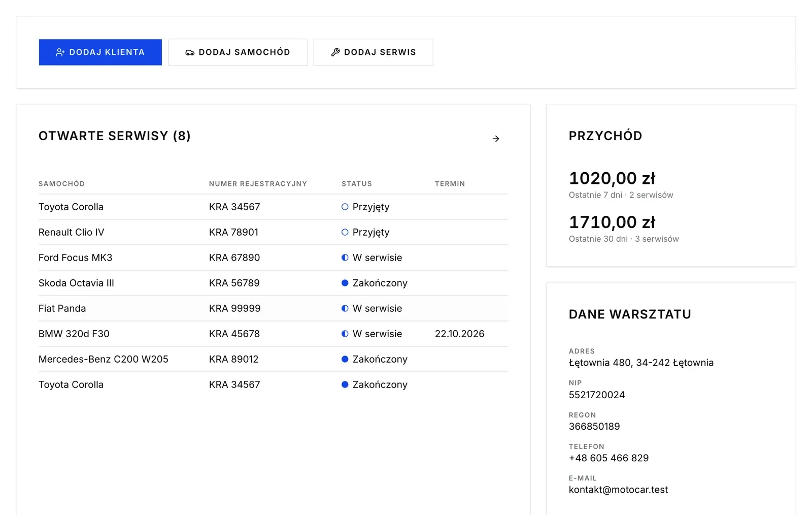Click the NIP number 5521720024
The width and height of the screenshot is (812, 515).
[x=597, y=395]
